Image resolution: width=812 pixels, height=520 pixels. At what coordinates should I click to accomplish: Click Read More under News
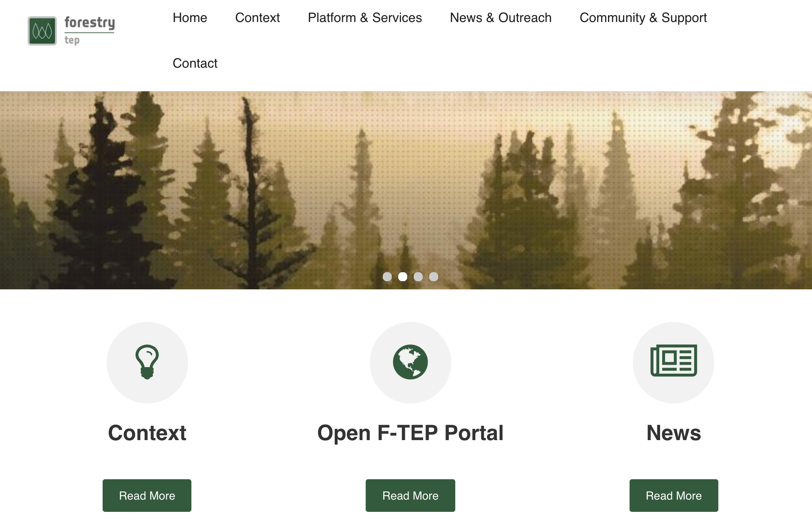click(674, 496)
